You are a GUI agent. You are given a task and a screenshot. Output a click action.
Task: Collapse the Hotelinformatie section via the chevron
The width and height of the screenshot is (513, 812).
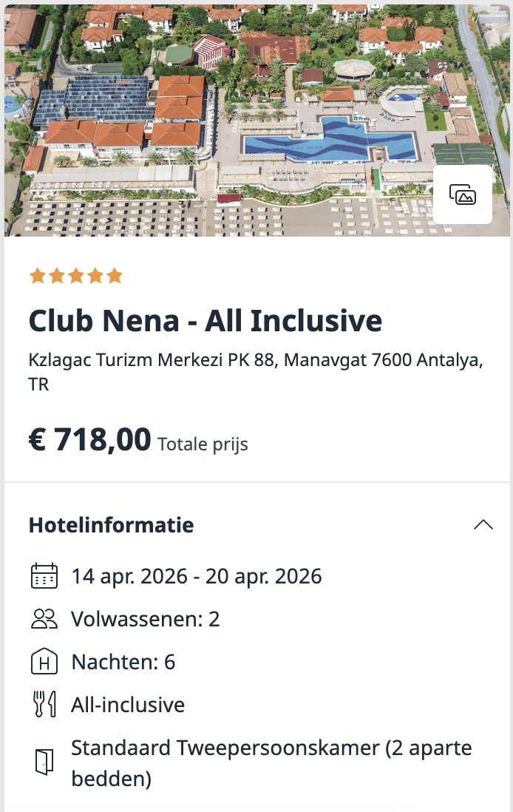tap(483, 524)
